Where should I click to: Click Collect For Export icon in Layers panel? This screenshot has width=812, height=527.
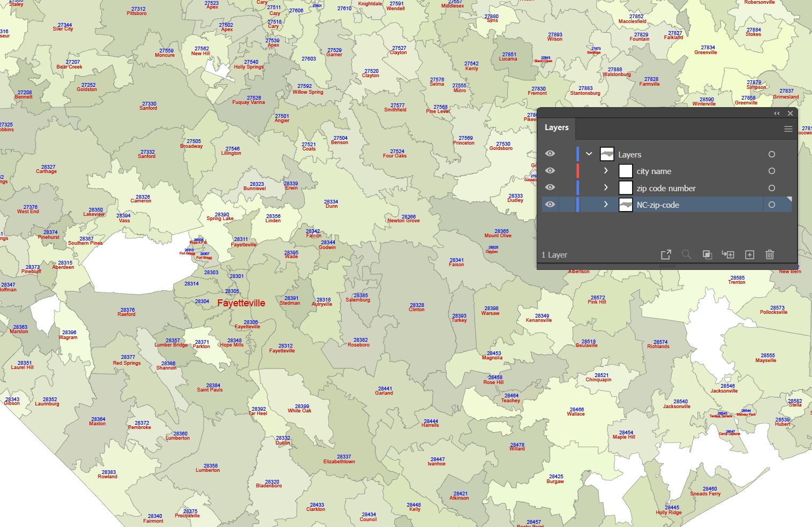[x=666, y=255]
